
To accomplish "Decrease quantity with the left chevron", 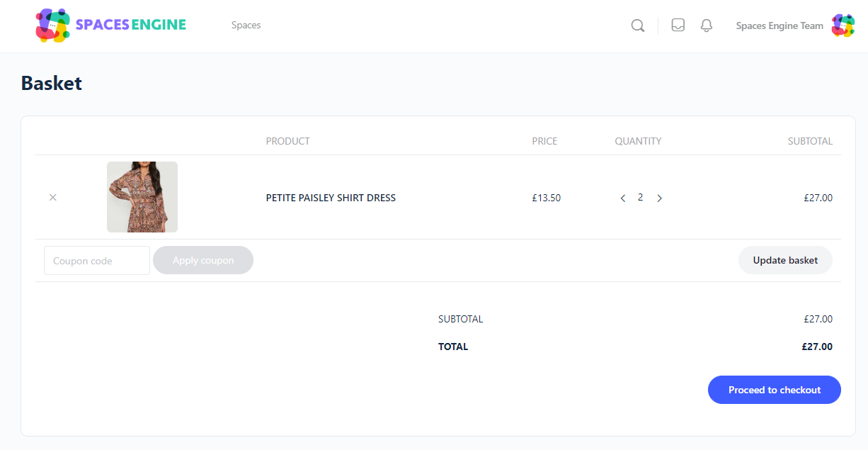I will (x=623, y=198).
